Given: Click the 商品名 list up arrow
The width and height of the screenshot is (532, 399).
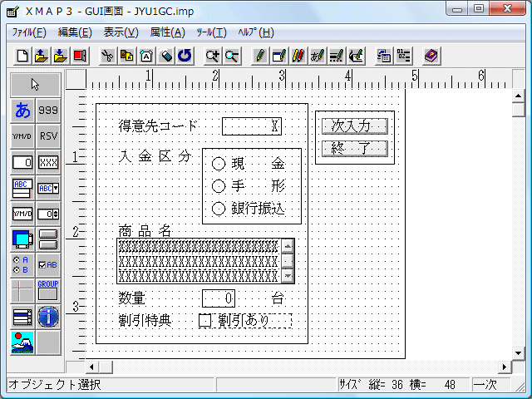Looking at the screenshot, I should coord(288,245).
